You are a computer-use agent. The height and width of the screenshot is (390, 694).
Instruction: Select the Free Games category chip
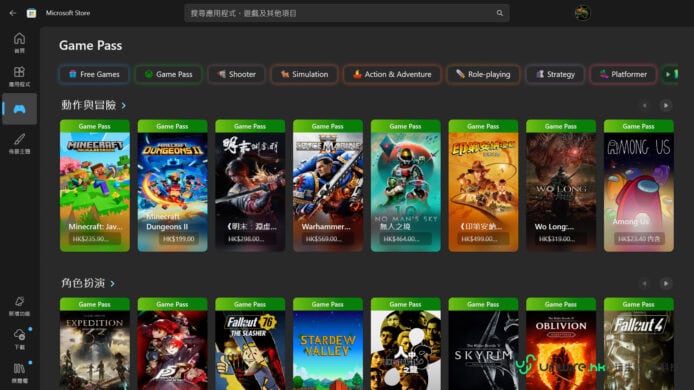pyautogui.click(x=94, y=74)
